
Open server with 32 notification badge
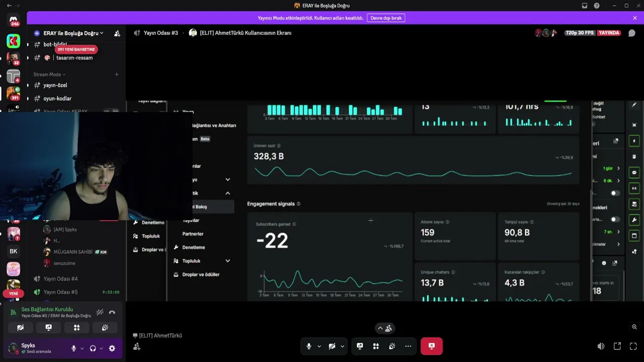(14, 58)
